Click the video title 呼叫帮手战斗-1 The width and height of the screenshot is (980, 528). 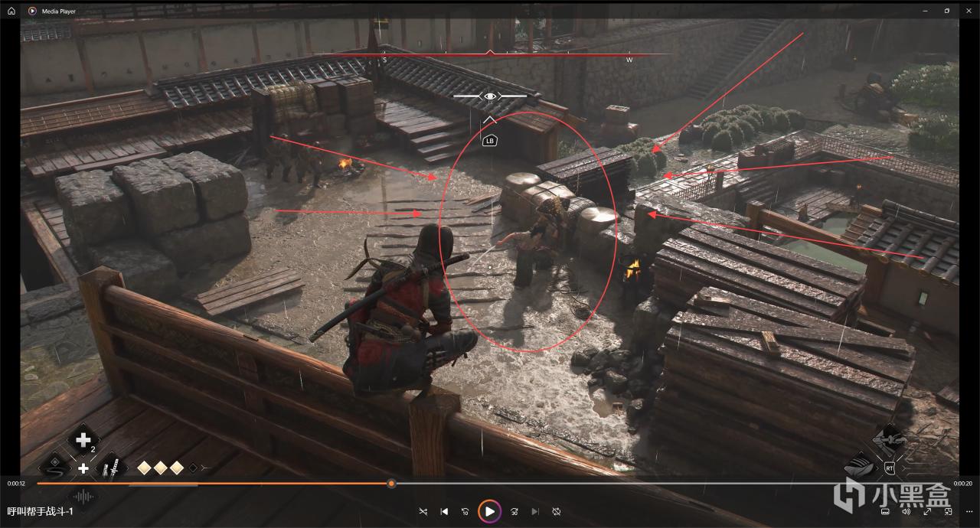click(40, 511)
